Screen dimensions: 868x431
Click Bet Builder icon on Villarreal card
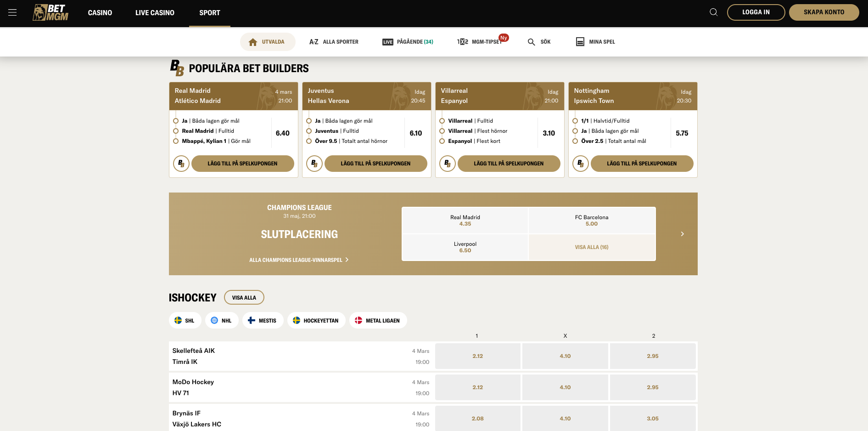coord(448,164)
